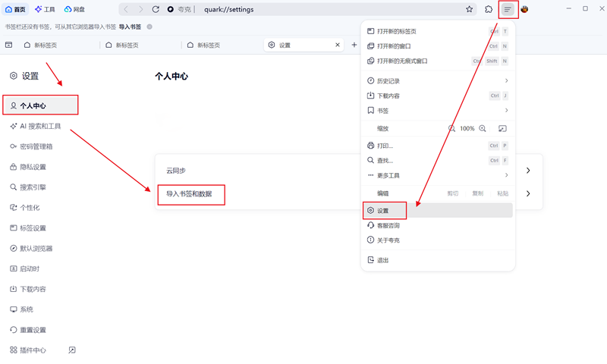Choose 查找... from menu
607x364 pixels.
click(438, 160)
